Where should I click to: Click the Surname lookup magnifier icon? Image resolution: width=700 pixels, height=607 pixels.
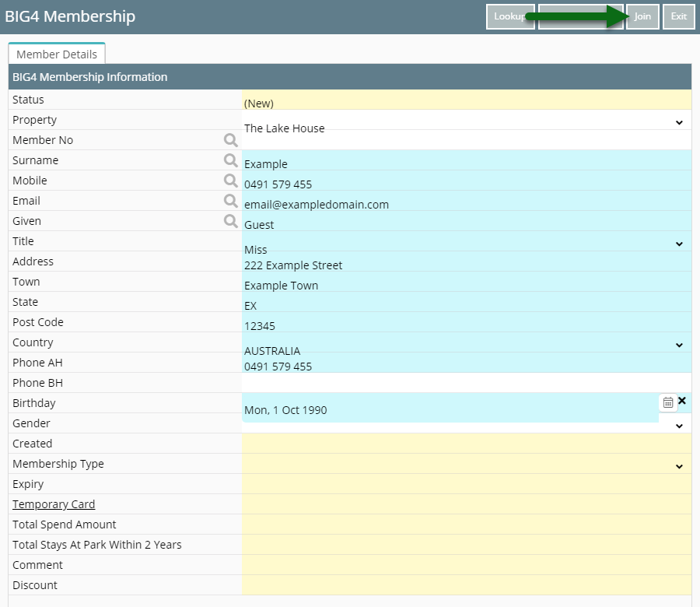click(230, 160)
